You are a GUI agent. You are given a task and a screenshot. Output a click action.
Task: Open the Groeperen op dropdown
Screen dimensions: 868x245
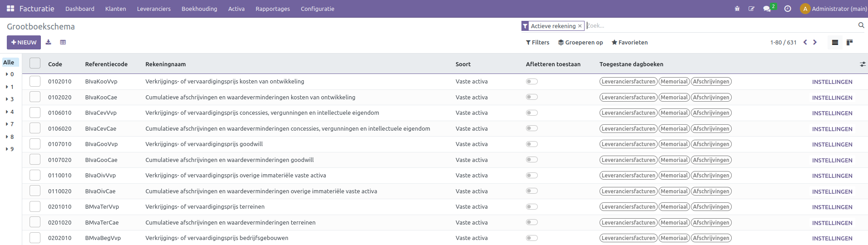(x=580, y=42)
